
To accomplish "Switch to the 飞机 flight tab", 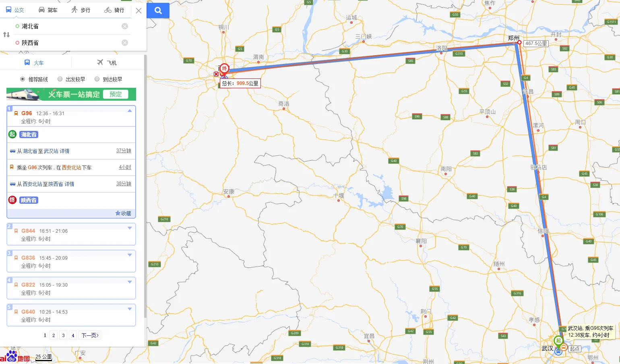I will point(107,63).
